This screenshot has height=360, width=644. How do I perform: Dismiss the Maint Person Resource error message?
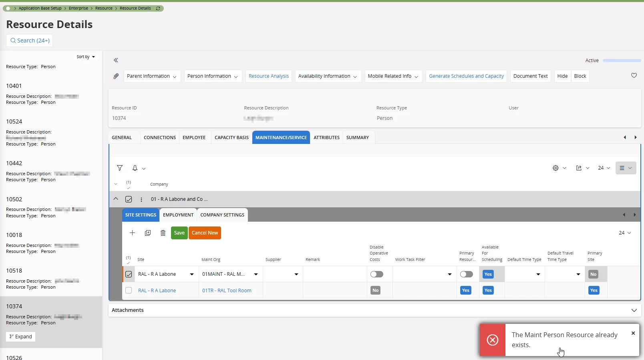click(x=633, y=333)
